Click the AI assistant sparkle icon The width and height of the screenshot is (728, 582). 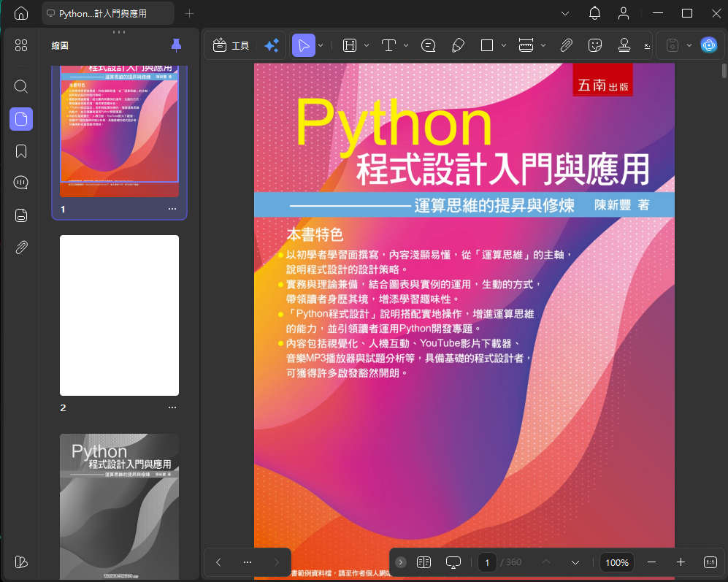[272, 45]
